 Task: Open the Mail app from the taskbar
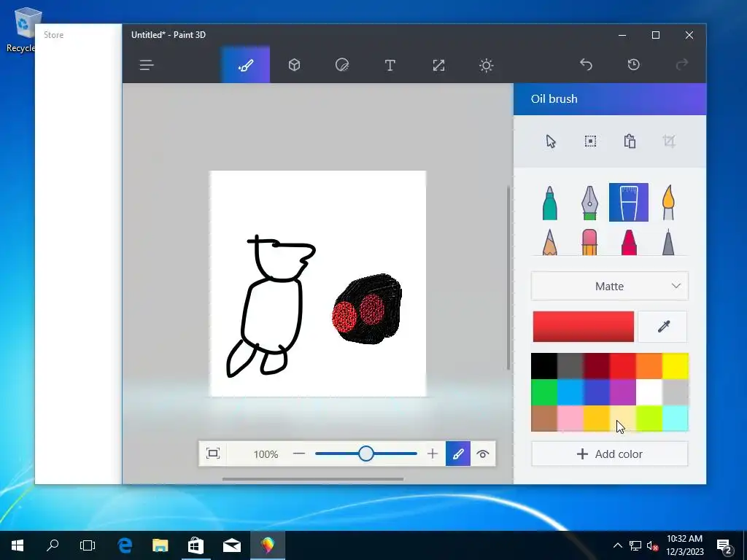pyautogui.click(x=231, y=545)
